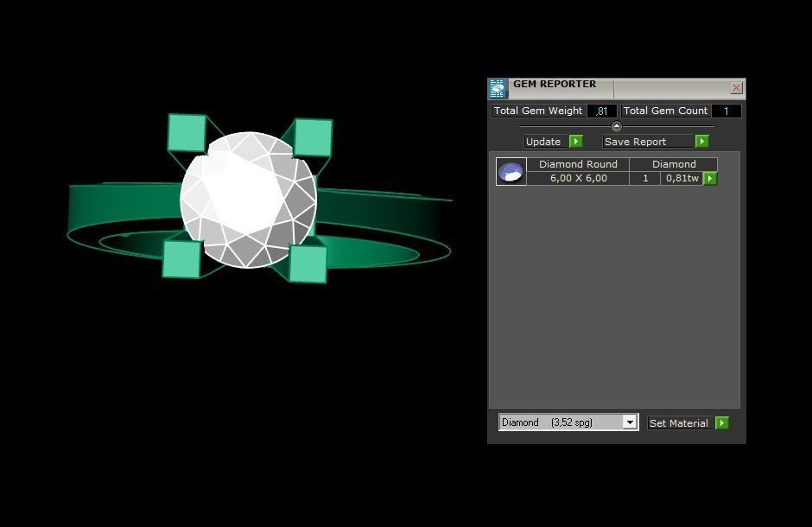Click the green arrow next to Set Material
The image size is (812, 527).
point(722,423)
